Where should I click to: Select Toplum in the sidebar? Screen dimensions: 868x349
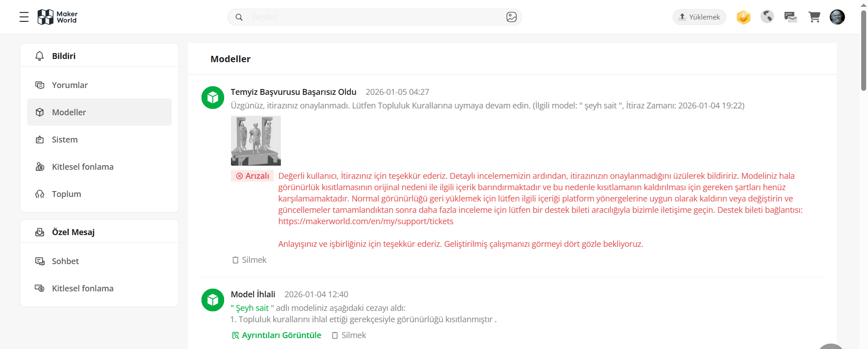66,194
